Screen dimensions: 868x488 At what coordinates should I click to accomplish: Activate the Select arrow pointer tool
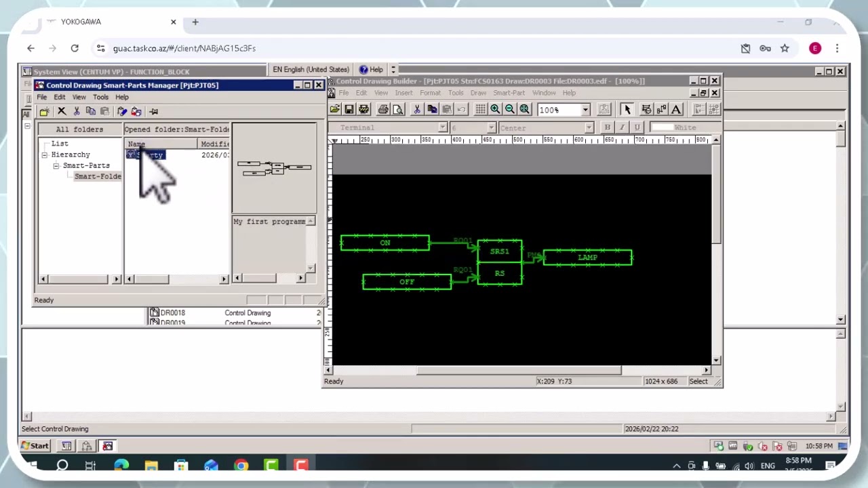click(627, 109)
